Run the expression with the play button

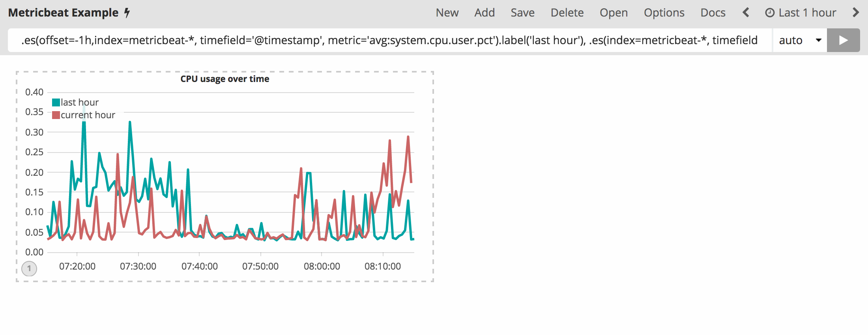pyautogui.click(x=843, y=40)
